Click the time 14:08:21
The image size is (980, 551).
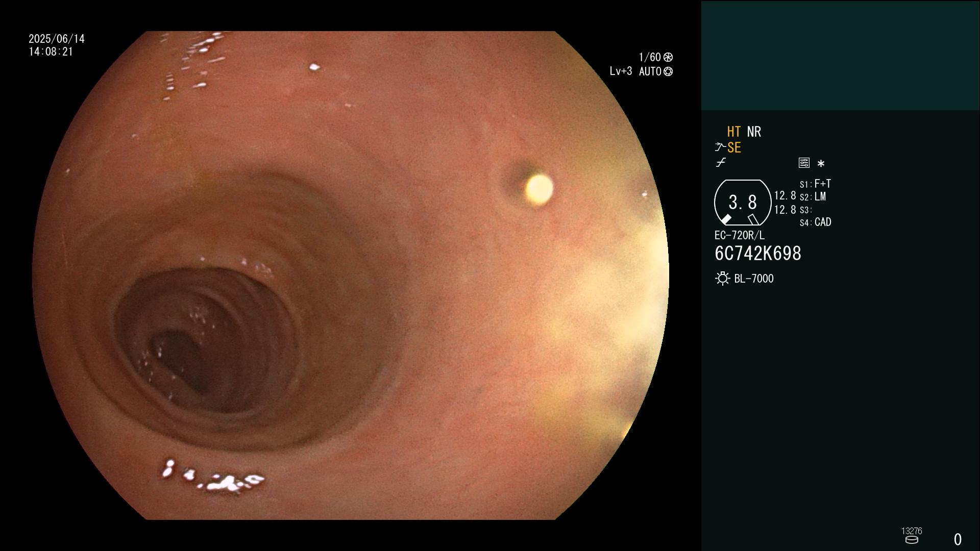(51, 52)
